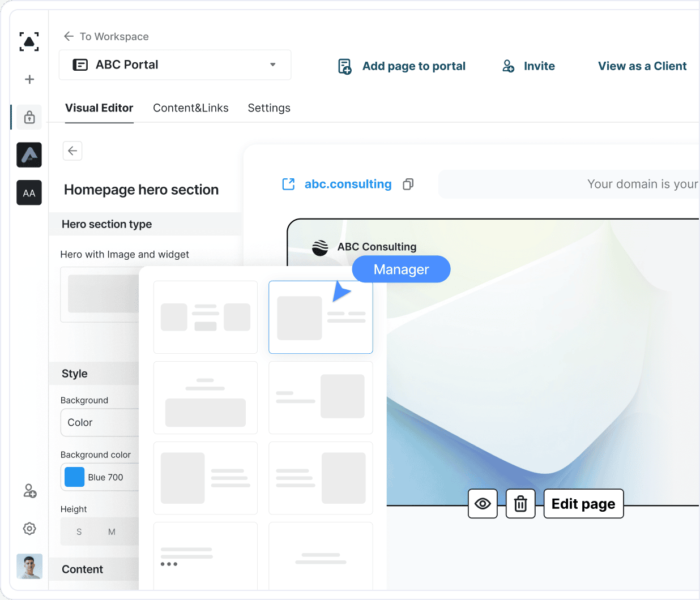Click the Invite person icon
The width and height of the screenshot is (700, 600).
pos(509,66)
